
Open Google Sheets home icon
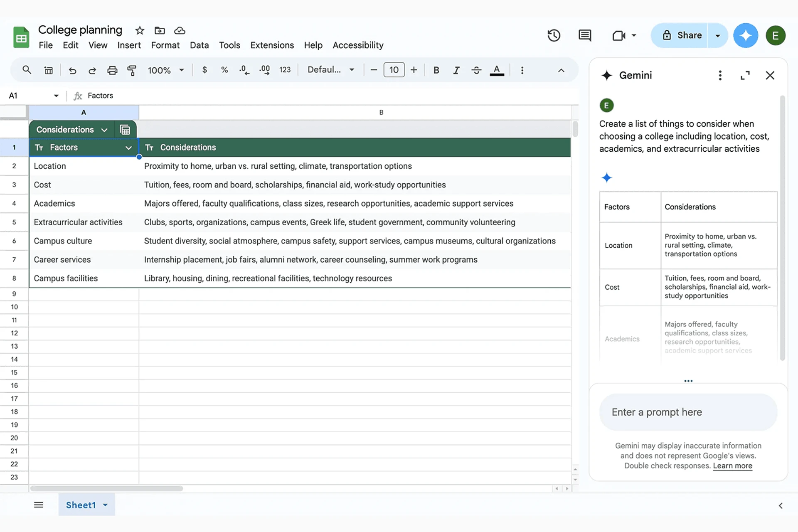pos(21,37)
